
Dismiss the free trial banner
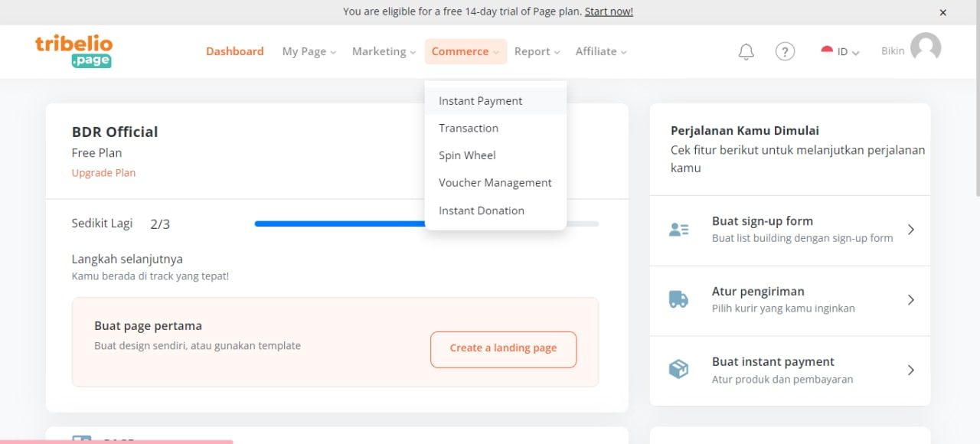943,12
